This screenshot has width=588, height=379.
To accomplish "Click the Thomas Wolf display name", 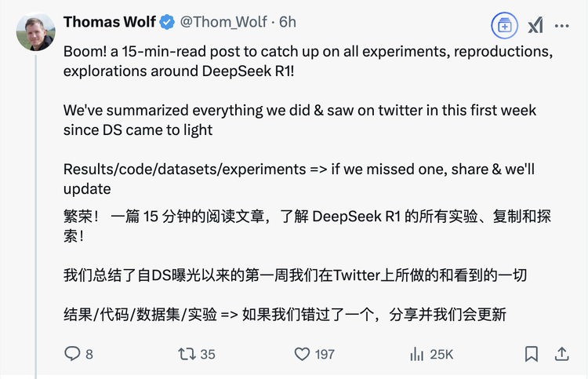I will (x=109, y=22).
